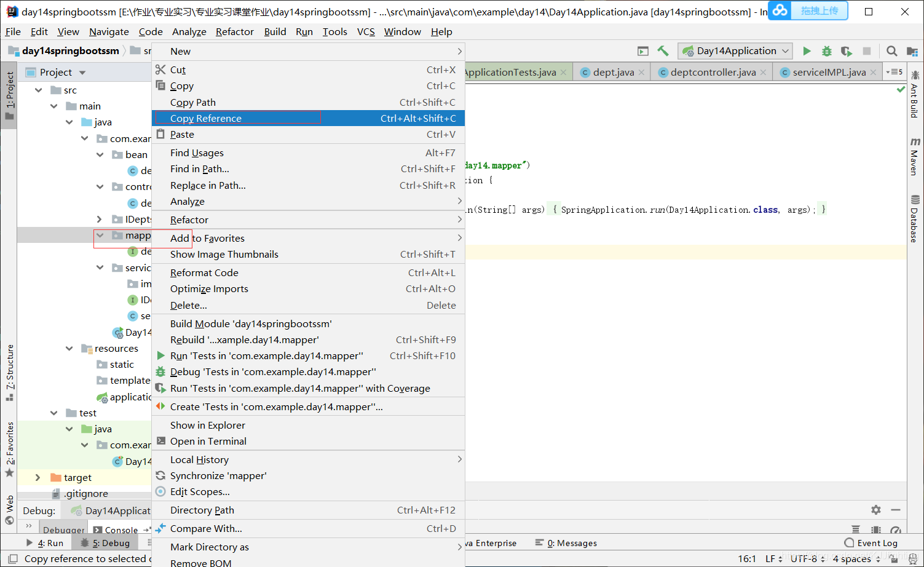Switch to dept.java editor tab
Image resolution: width=924 pixels, height=567 pixels.
[x=613, y=72]
